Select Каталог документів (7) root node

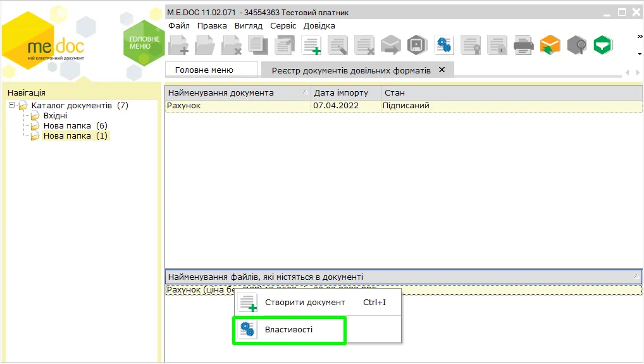pyautogui.click(x=80, y=105)
